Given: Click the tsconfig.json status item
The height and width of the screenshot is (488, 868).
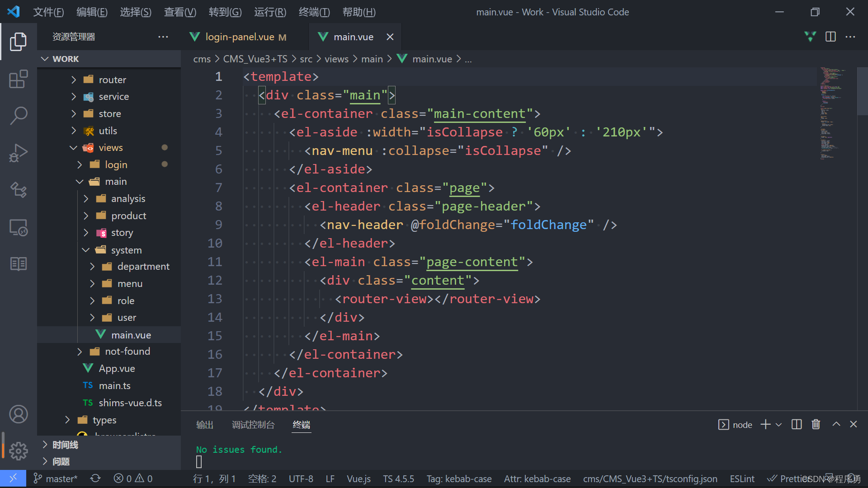Looking at the screenshot, I should click(650, 479).
